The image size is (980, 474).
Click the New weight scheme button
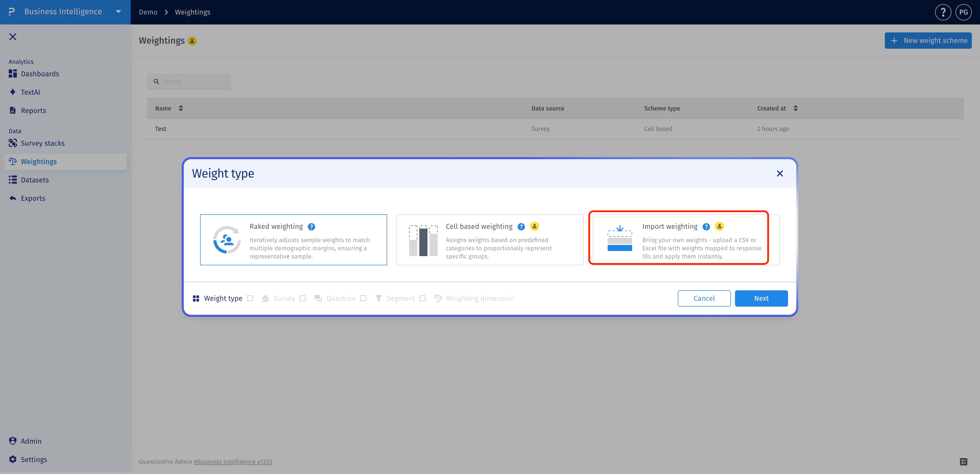point(928,40)
